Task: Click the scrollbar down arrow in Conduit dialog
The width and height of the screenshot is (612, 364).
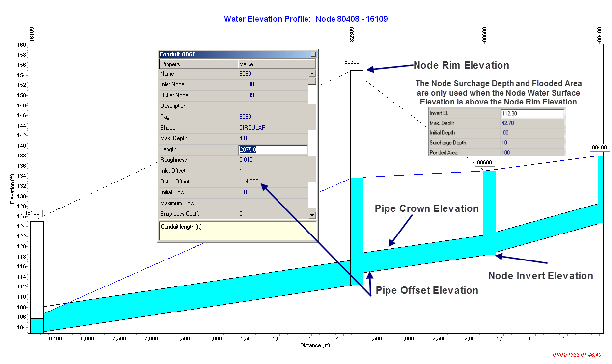Action: pyautogui.click(x=313, y=214)
